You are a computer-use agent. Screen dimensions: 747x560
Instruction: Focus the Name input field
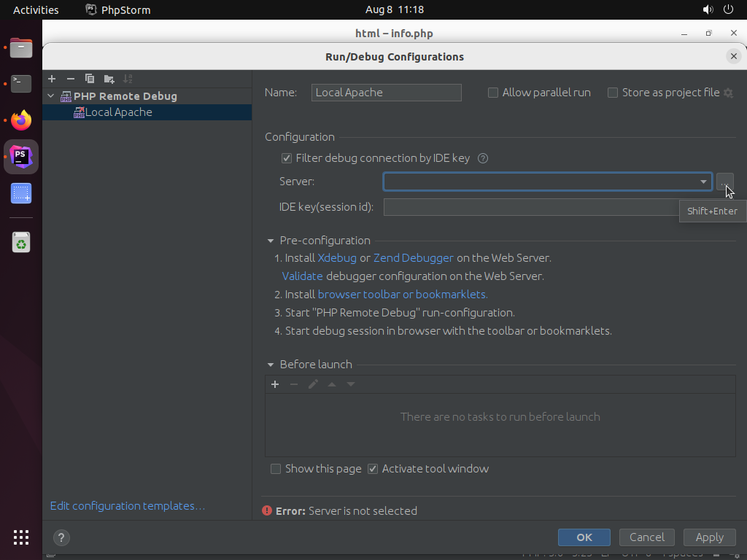pyautogui.click(x=387, y=93)
